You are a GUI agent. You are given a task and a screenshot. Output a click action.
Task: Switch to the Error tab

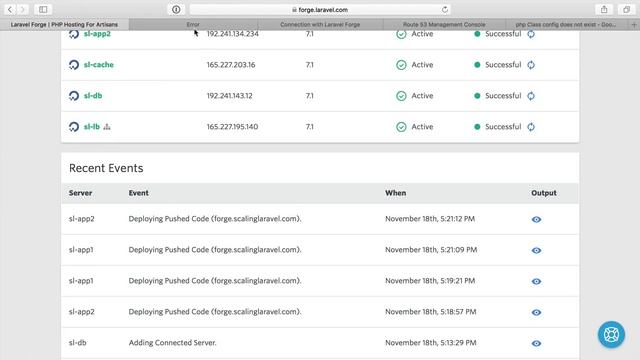pyautogui.click(x=193, y=24)
